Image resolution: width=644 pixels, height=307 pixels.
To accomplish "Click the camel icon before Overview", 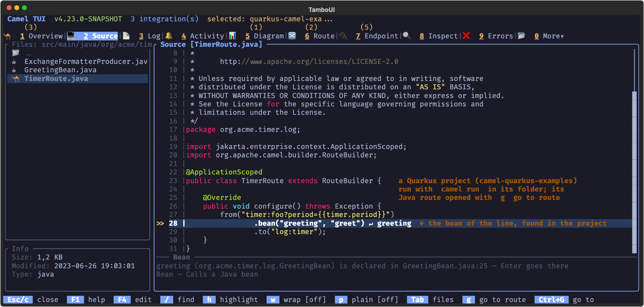I will pyautogui.click(x=7, y=36).
